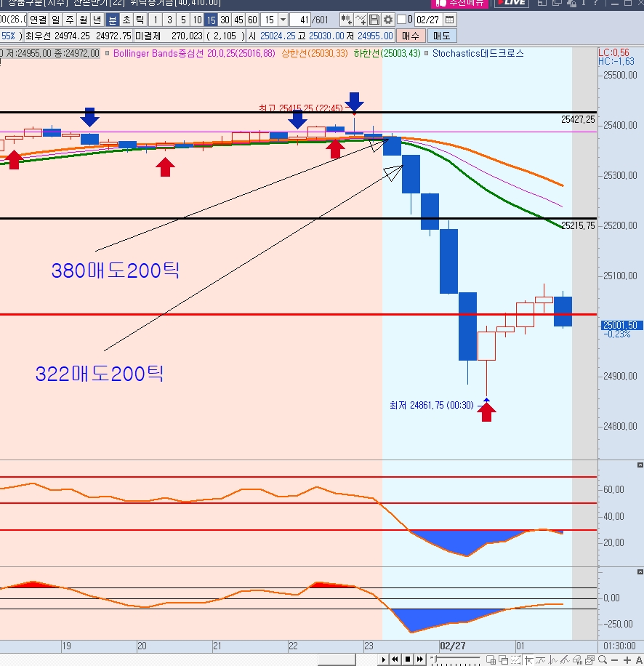Open the calendar date picker icon
This screenshot has height=666, width=644.
[x=450, y=20]
